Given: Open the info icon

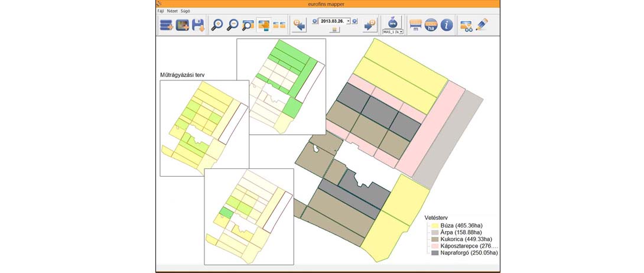Looking at the screenshot, I should [x=447, y=25].
